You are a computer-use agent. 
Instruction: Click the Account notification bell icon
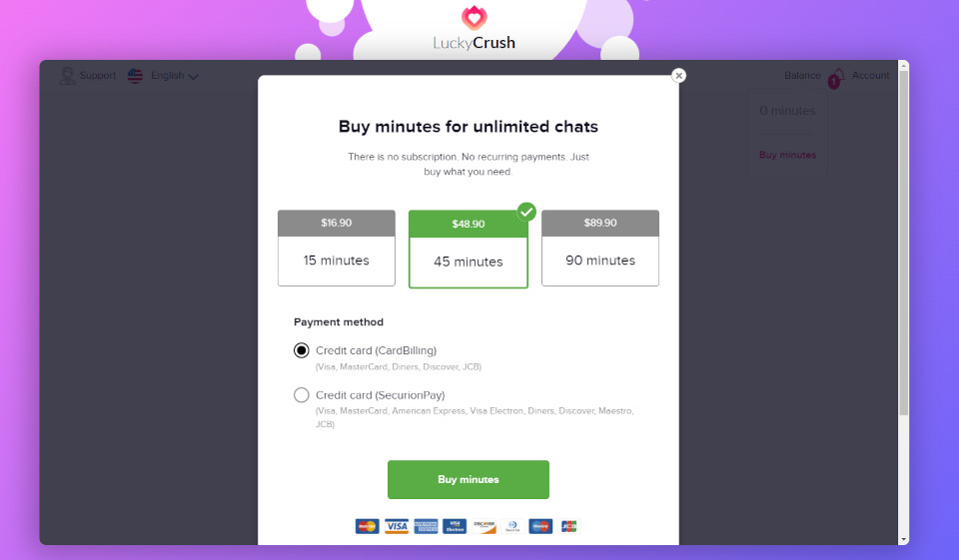838,76
